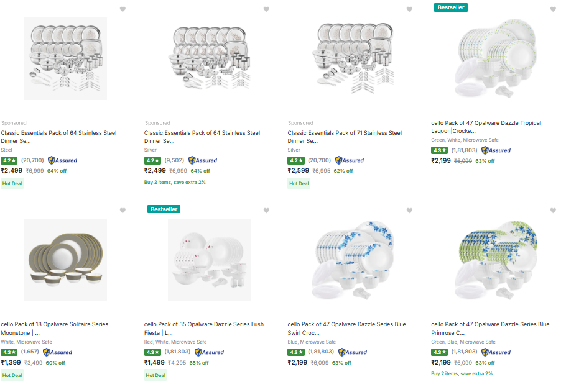Click ₹2,199 price of Tropical Lagoon set
Image resolution: width=566 pixels, height=392 pixels.
click(x=441, y=160)
